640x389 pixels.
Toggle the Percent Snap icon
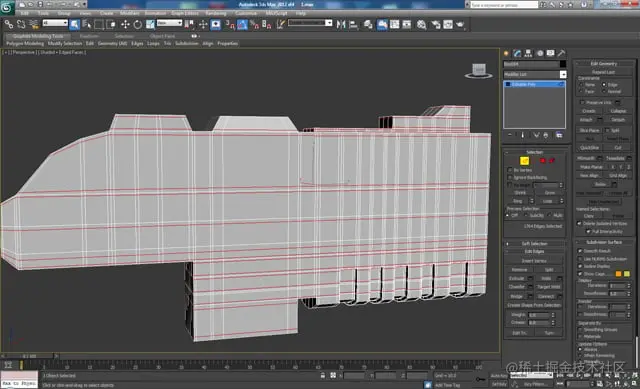(255, 24)
